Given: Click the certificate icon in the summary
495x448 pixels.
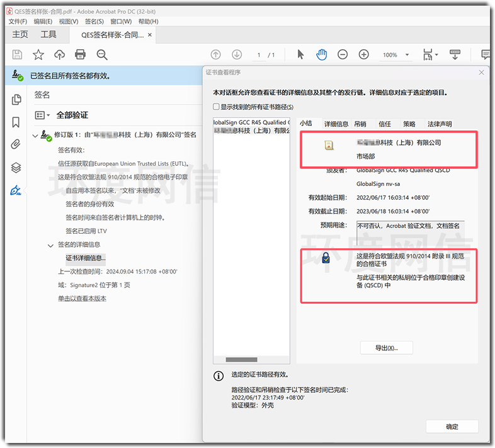Looking at the screenshot, I should pos(329,146).
